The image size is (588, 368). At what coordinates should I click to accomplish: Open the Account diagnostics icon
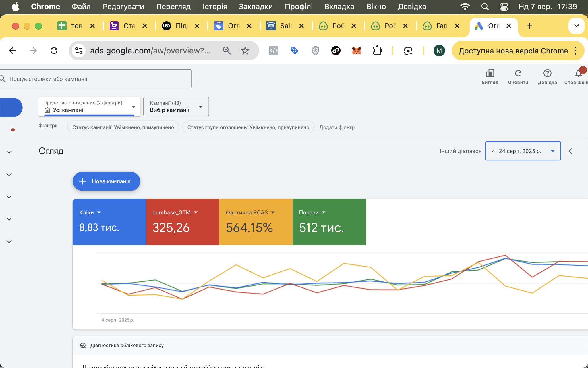pos(83,345)
